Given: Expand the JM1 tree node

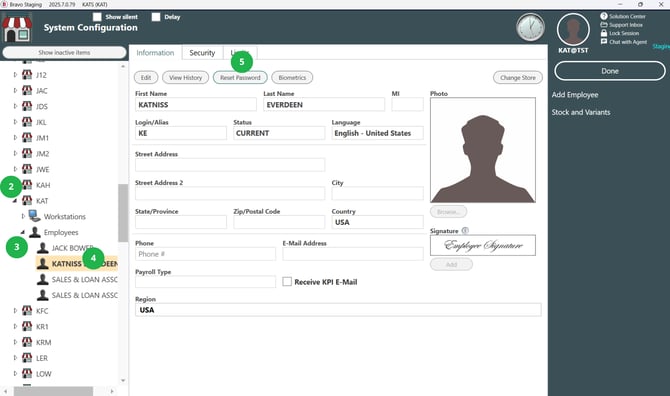Looking at the screenshot, I should 15,138.
